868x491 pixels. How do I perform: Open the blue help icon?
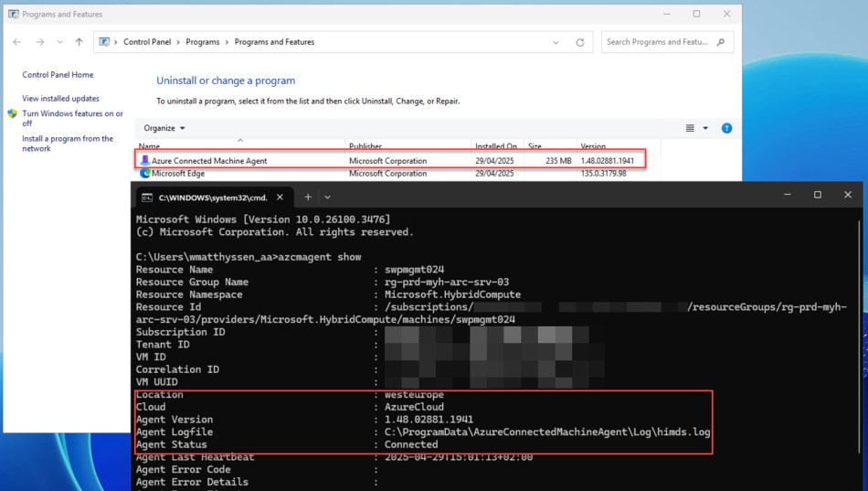[x=727, y=128]
